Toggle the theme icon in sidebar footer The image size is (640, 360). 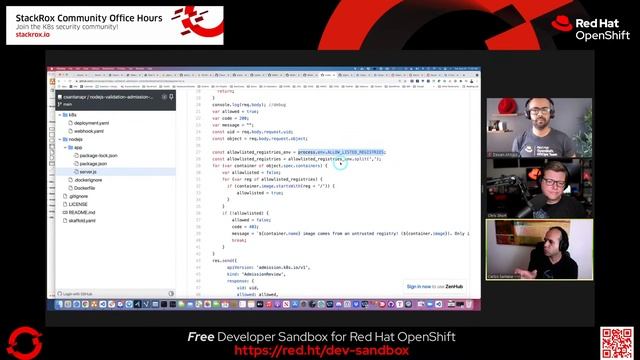click(171, 293)
